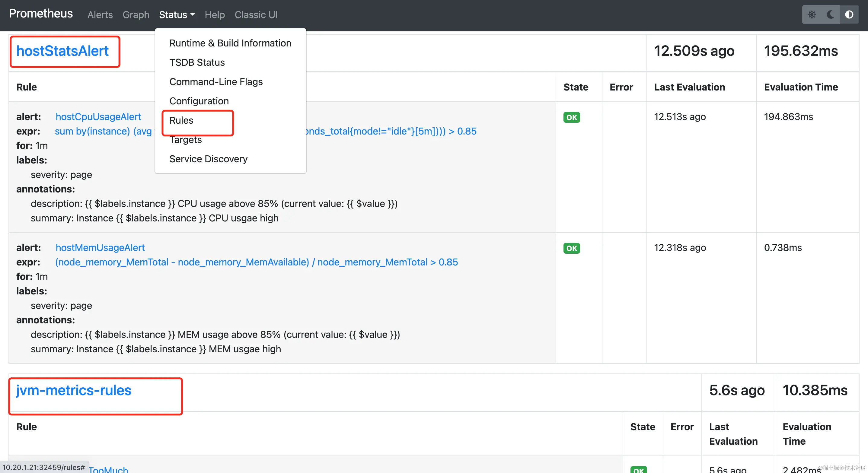Go to Targets from the dropdown

(x=185, y=140)
